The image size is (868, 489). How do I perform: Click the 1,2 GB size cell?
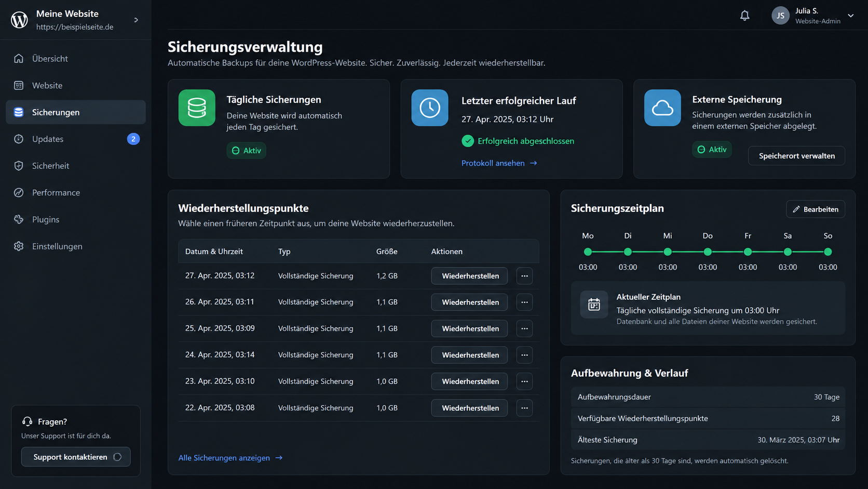tap(387, 276)
